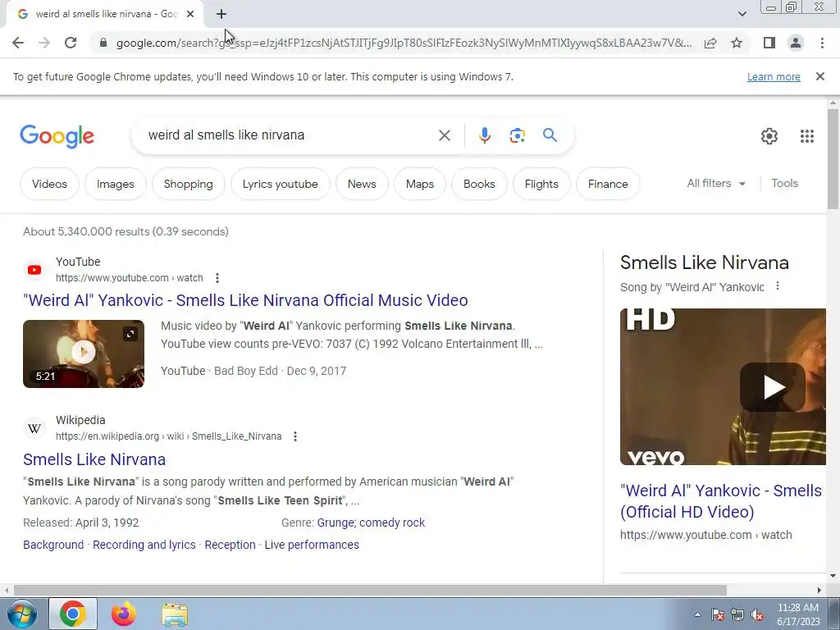Switch to the Maps filter
The height and width of the screenshot is (630, 840).
point(419,184)
